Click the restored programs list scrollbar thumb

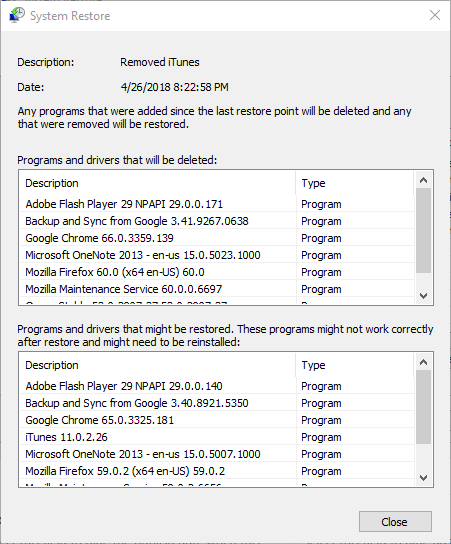(423, 407)
